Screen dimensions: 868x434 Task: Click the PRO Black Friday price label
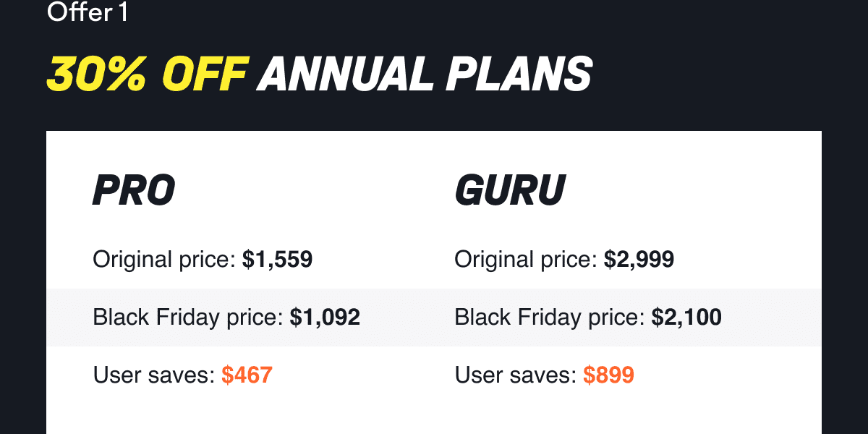point(188,317)
